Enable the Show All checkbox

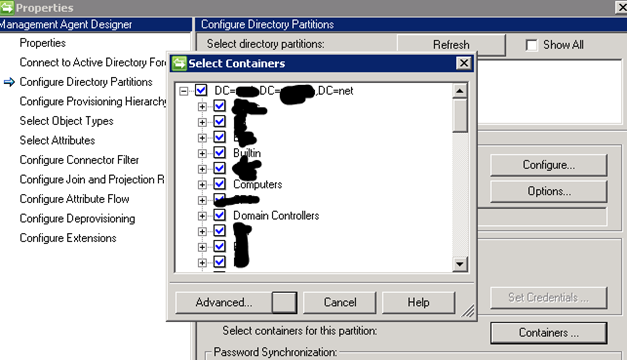pos(531,45)
